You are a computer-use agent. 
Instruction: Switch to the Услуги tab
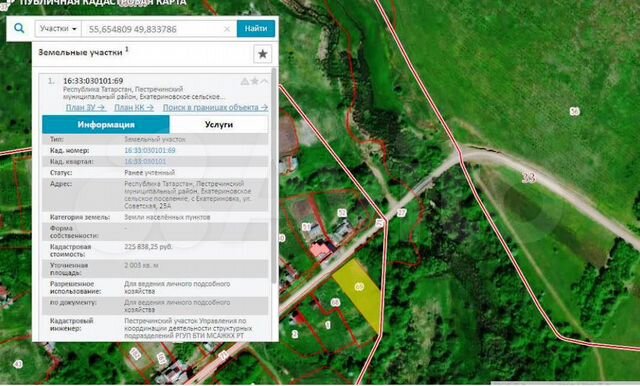[x=219, y=124]
